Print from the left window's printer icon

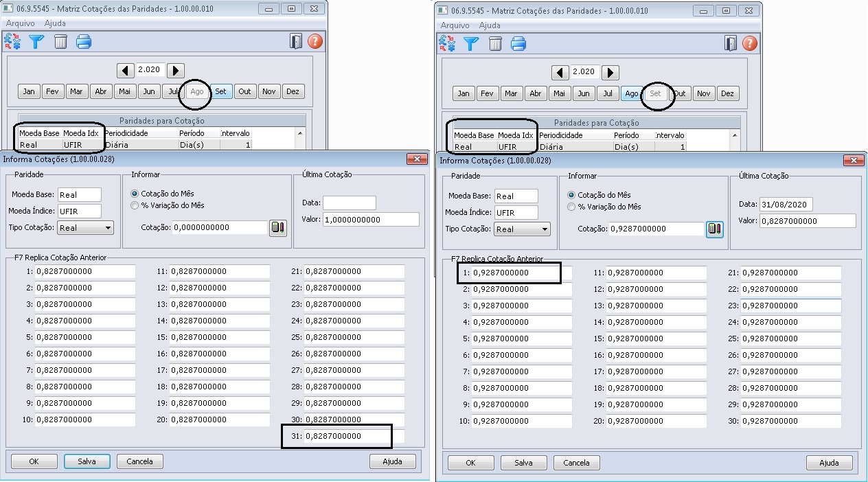click(x=84, y=42)
